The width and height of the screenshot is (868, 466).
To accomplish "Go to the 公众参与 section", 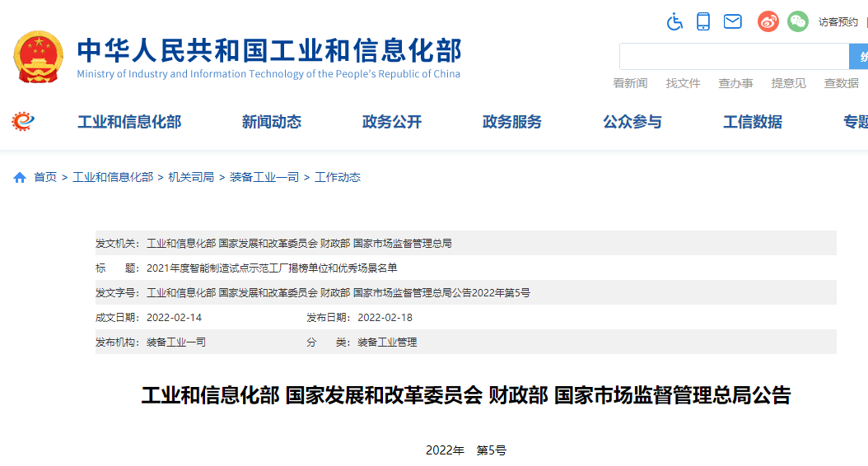I will coord(632,122).
